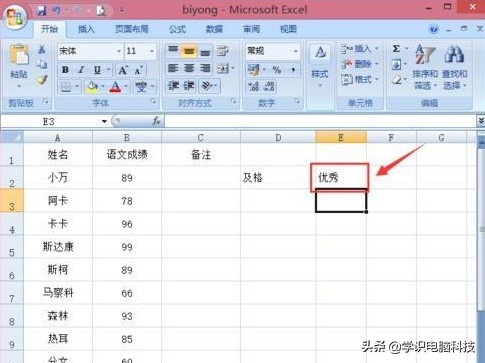The height and width of the screenshot is (363, 485).
Task: Copy selection with copy icon
Action: (42, 64)
